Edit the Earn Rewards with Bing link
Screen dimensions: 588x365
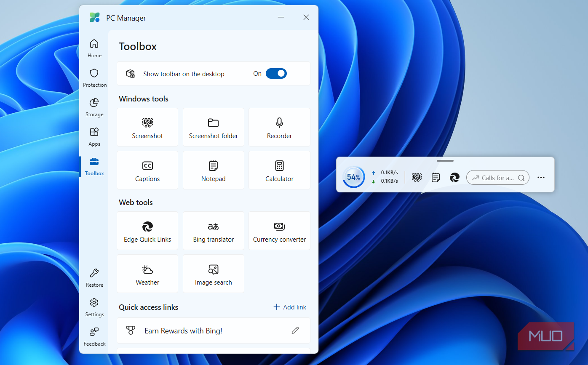coord(295,330)
